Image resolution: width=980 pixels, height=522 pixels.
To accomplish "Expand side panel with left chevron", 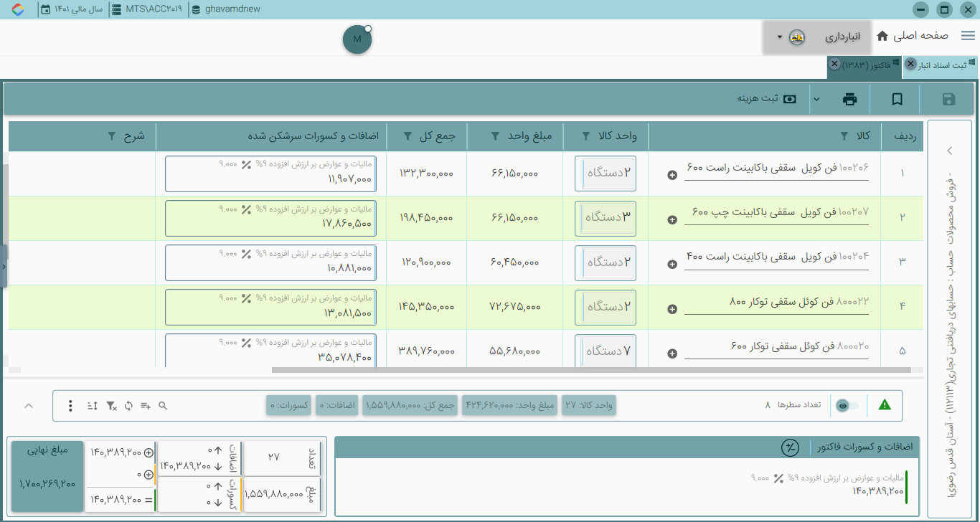I will (x=949, y=151).
